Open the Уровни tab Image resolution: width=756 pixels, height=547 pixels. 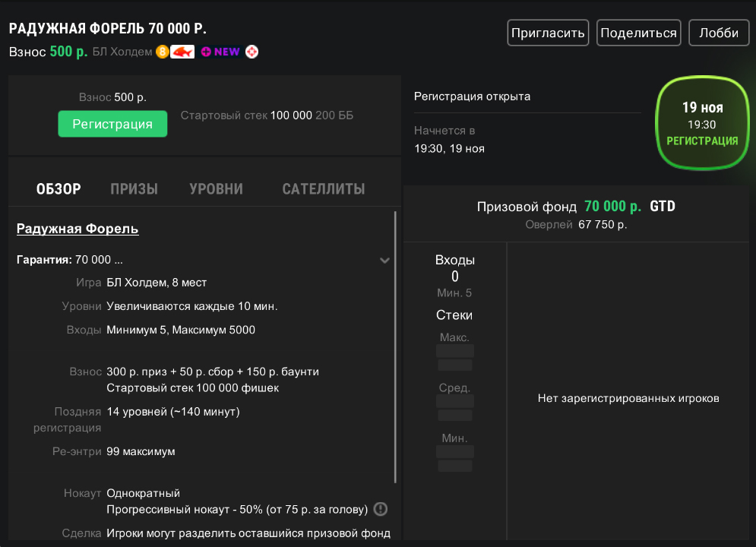216,189
